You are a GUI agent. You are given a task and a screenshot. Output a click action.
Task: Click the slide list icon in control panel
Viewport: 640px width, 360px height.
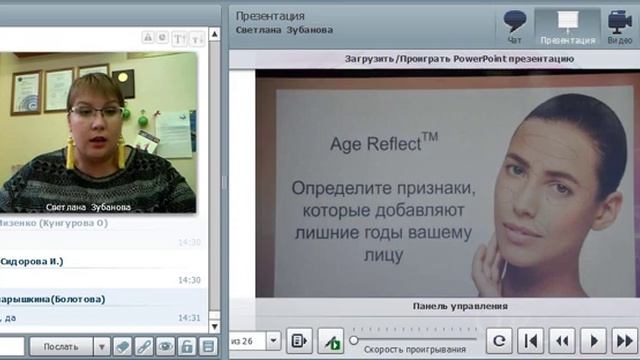pos(299,340)
